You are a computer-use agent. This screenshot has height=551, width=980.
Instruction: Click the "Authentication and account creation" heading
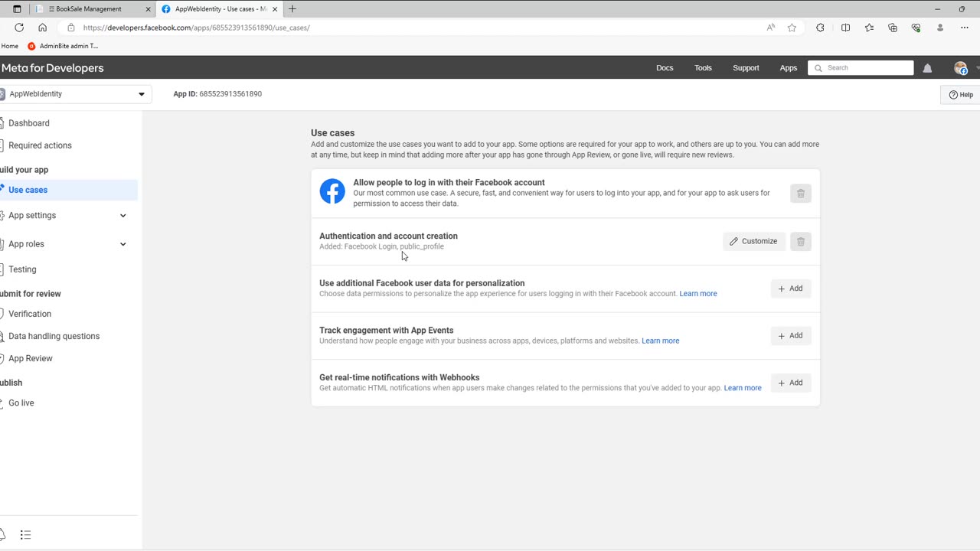[x=388, y=236]
